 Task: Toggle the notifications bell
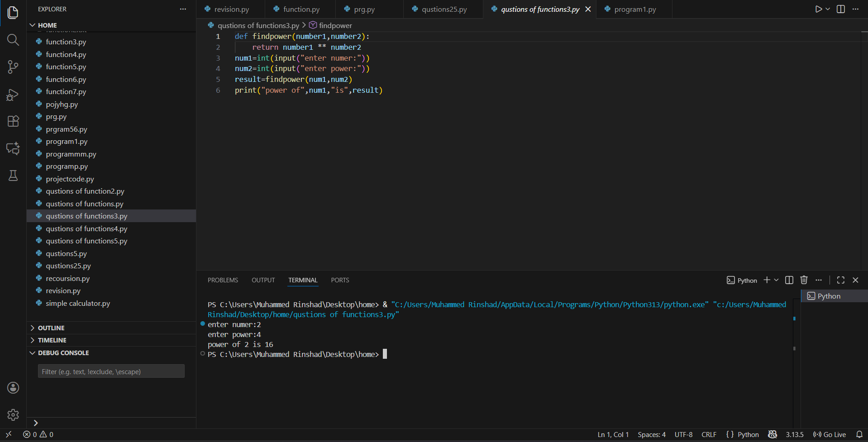click(x=859, y=434)
